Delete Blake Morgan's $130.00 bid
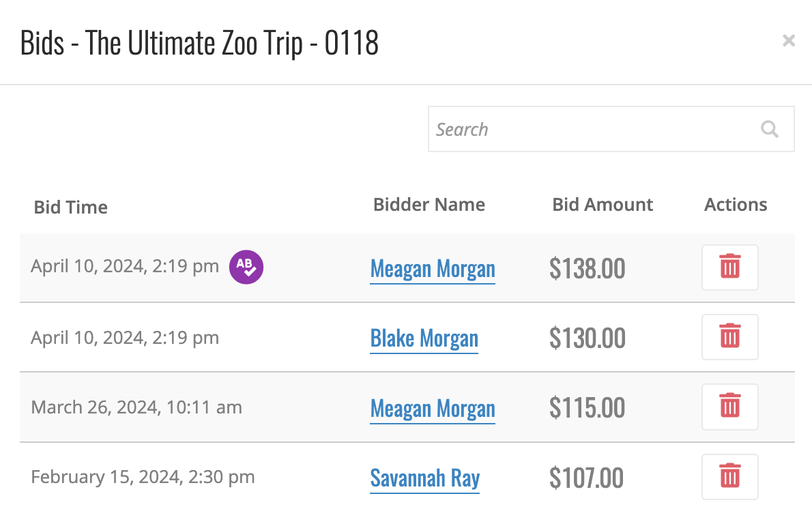Image resolution: width=812 pixels, height=524 pixels. pyautogui.click(x=729, y=337)
